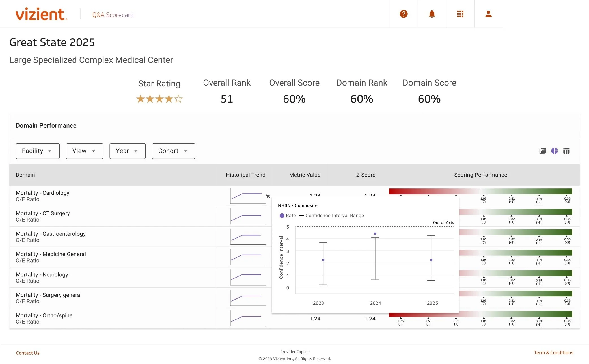
Task: Open Term & Conditions
Action: pyautogui.click(x=553, y=352)
